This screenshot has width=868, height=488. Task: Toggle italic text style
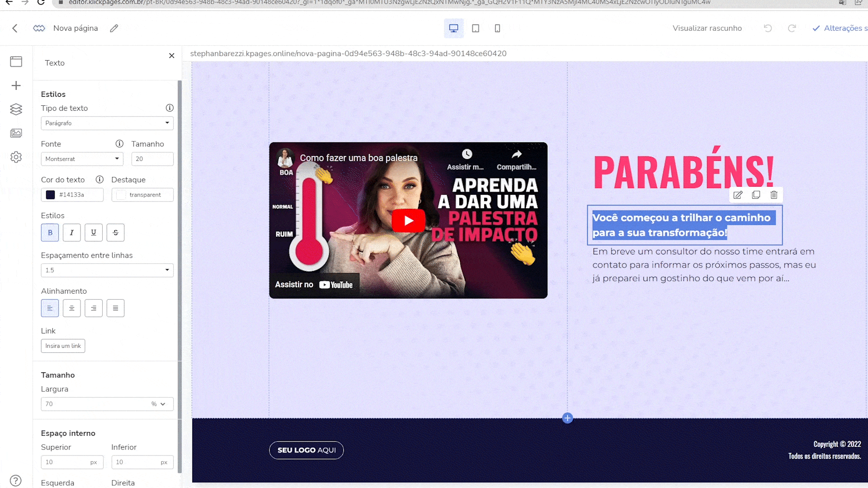[x=71, y=232]
